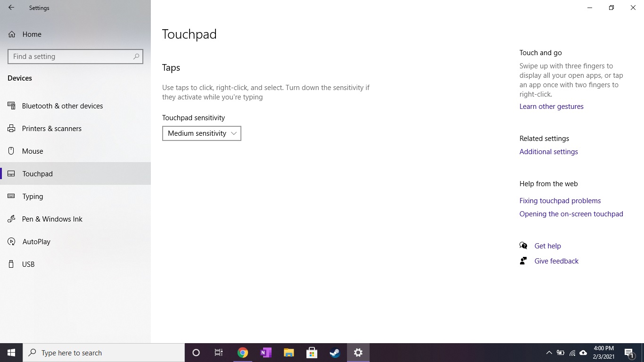Click the Touchpad icon in the sidebar

coord(11,173)
